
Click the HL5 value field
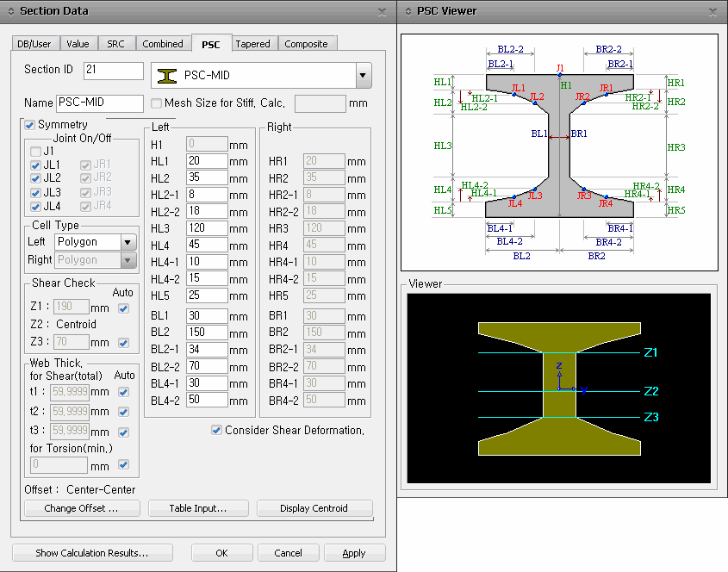pos(207,295)
